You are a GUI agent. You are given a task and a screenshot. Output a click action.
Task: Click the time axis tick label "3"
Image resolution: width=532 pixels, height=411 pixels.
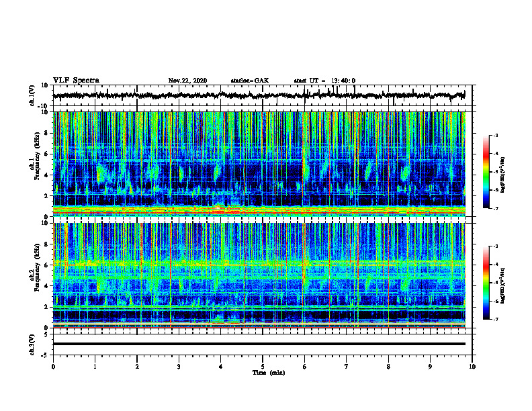pos(179,367)
